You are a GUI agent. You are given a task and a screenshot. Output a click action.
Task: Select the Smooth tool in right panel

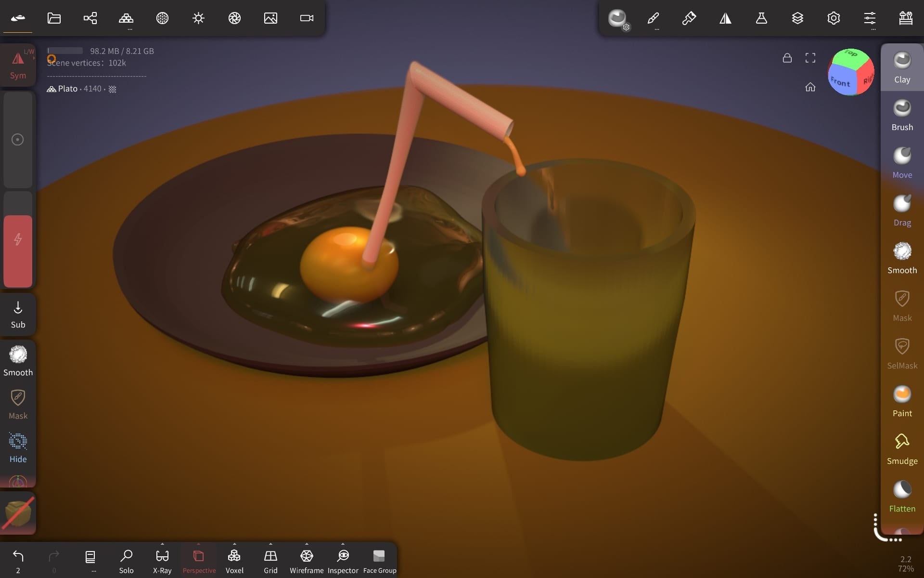[x=902, y=258]
